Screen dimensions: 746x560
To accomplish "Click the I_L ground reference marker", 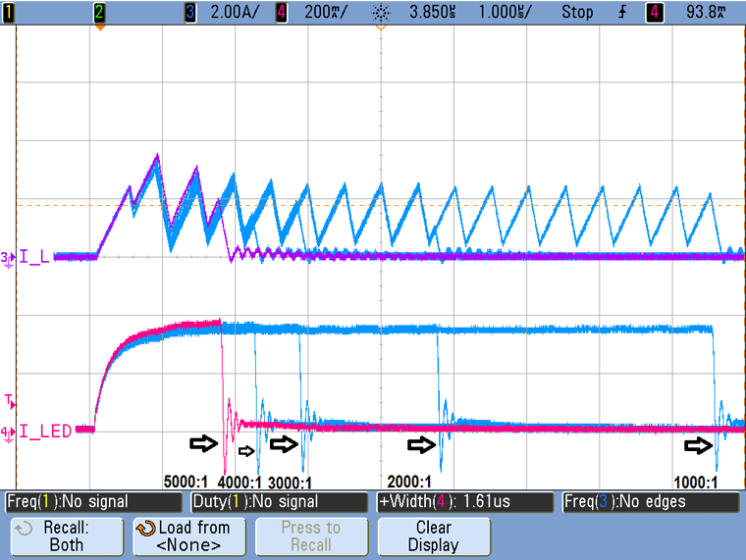I will point(8,258).
